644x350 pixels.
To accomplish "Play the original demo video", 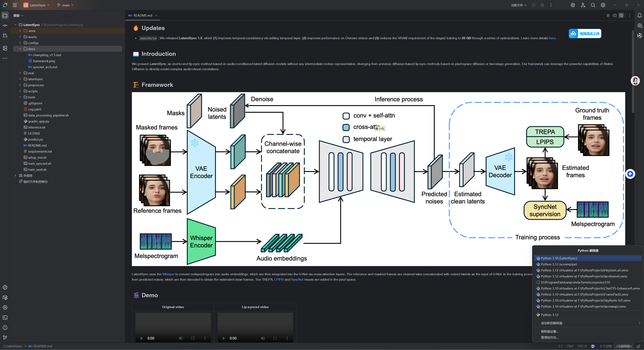I will coord(141,338).
